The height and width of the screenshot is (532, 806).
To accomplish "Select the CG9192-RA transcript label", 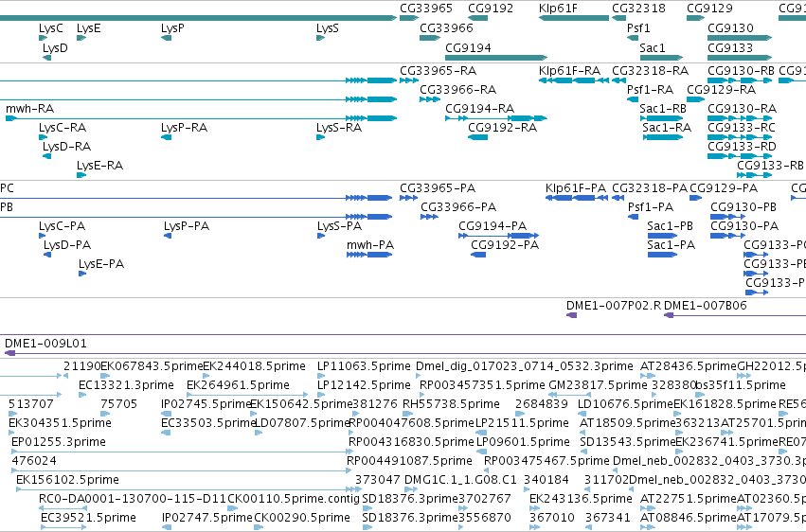I will coord(502,128).
